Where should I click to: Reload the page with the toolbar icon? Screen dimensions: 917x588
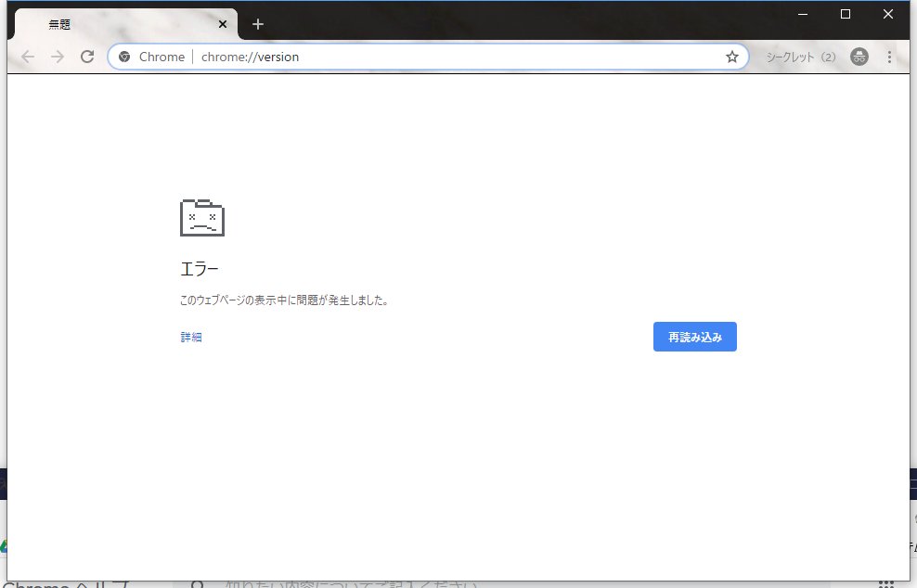pos(87,57)
